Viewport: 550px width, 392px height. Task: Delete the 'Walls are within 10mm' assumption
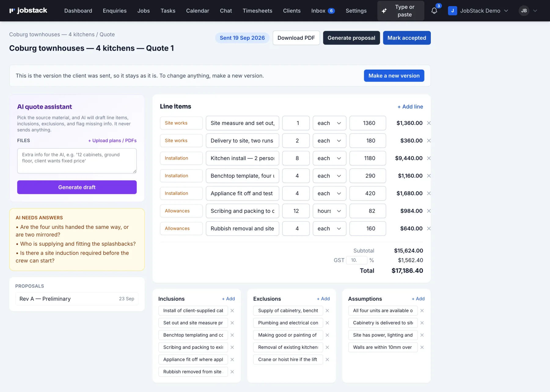pos(422,347)
